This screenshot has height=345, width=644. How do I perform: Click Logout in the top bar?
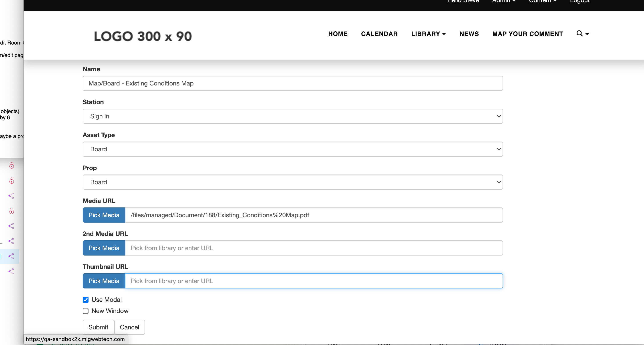[x=580, y=1]
